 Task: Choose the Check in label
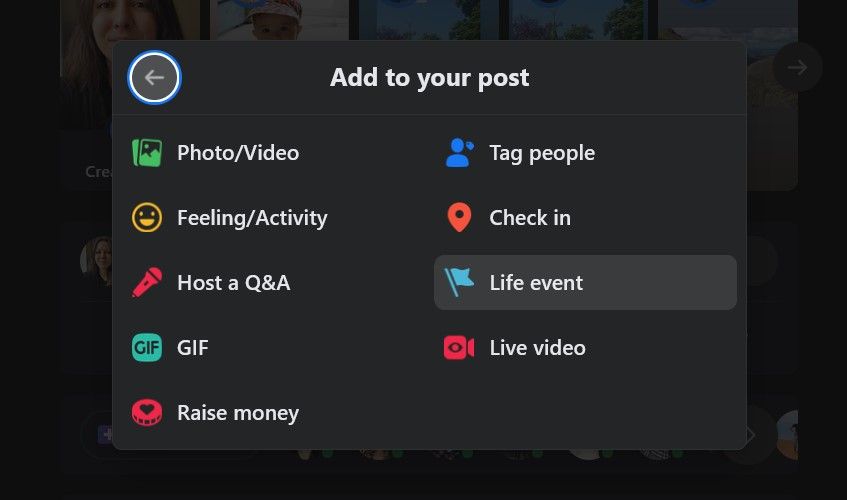pos(530,218)
